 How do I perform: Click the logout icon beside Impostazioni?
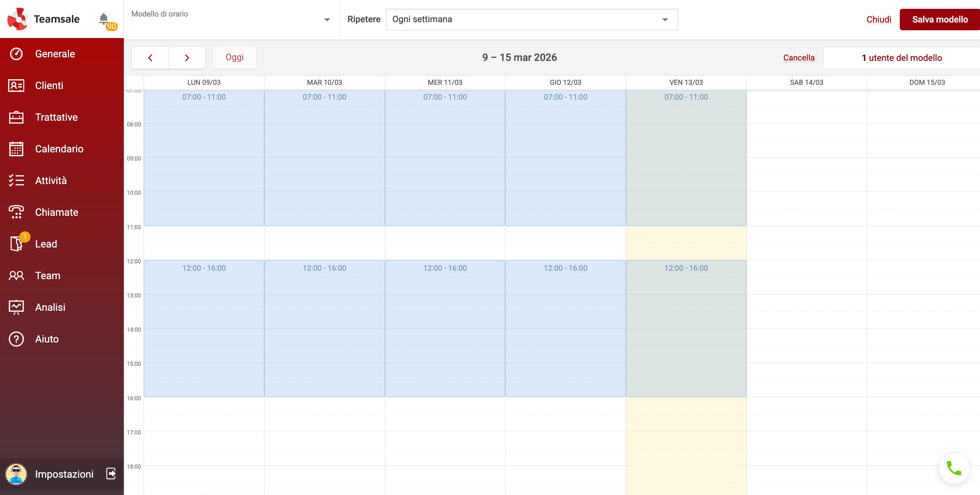(x=111, y=474)
